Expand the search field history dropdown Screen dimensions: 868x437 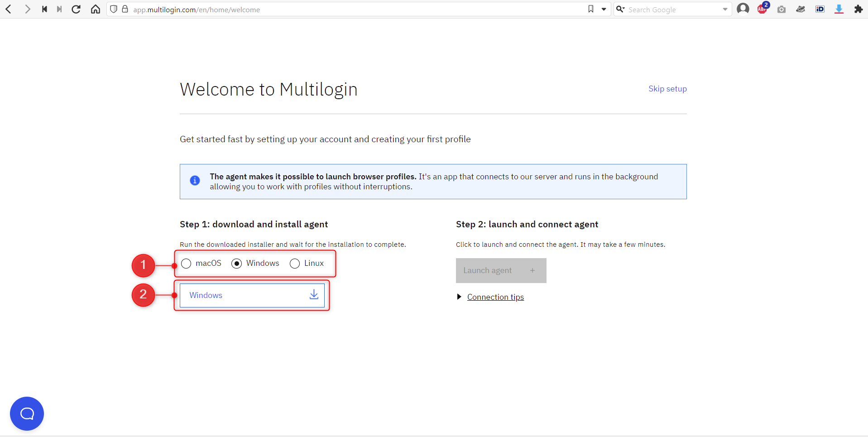click(x=725, y=9)
